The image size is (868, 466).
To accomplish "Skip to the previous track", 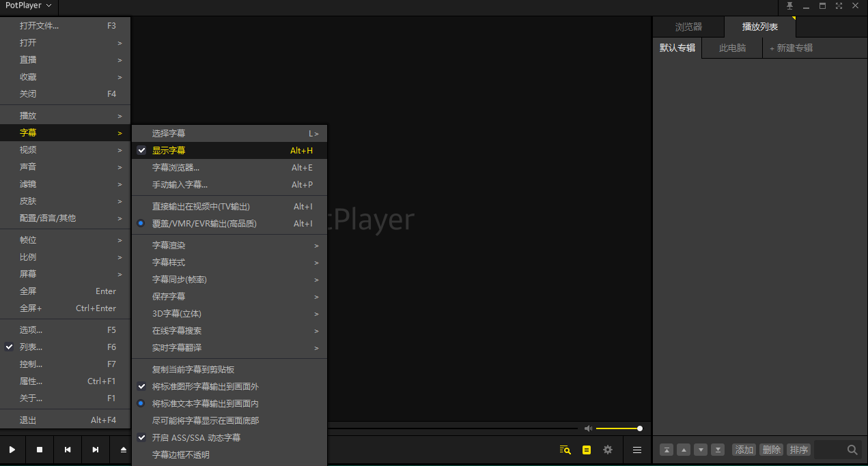I will (x=68, y=450).
